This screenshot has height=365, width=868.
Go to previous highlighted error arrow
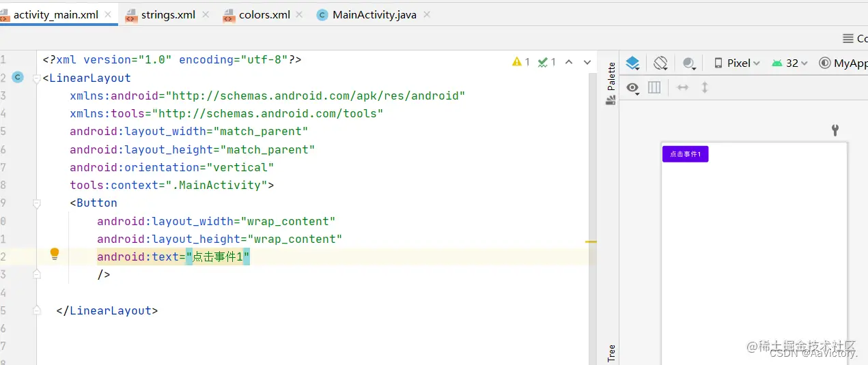569,62
